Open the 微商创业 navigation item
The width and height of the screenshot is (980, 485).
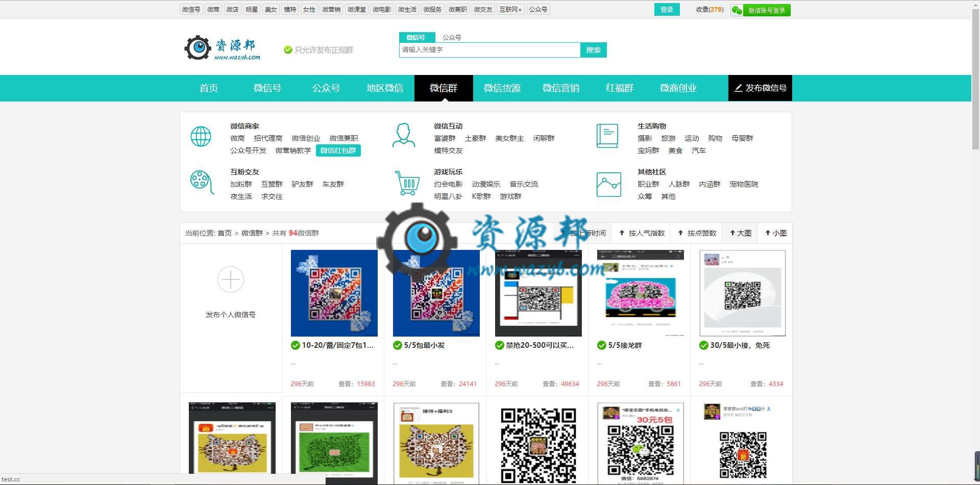[678, 88]
